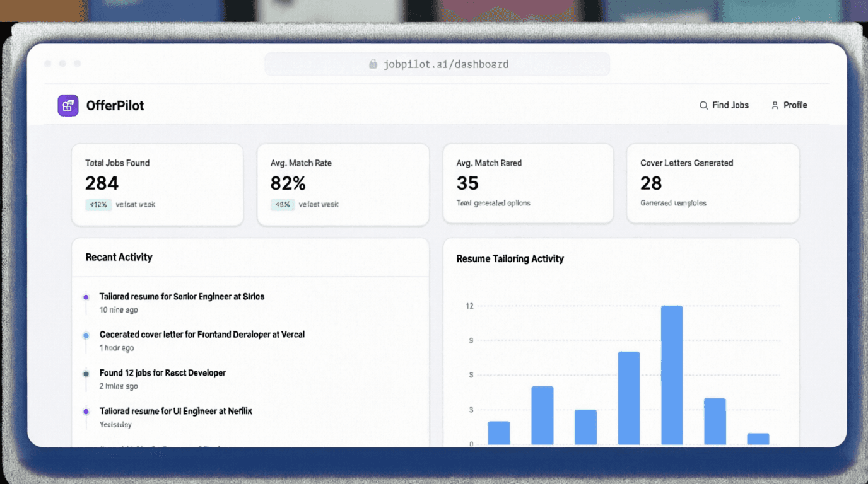Click purple dot beside UI Engineer entry
This screenshot has height=484, width=868.
pos(86,412)
